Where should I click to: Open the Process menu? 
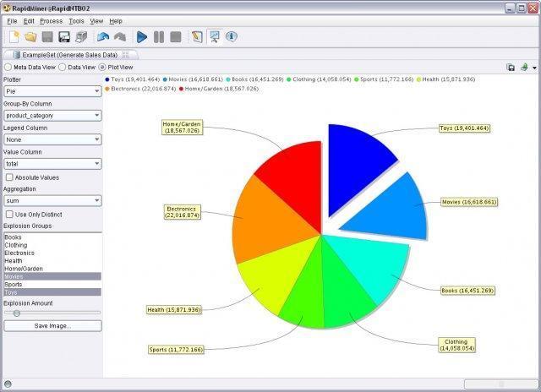[x=51, y=21]
